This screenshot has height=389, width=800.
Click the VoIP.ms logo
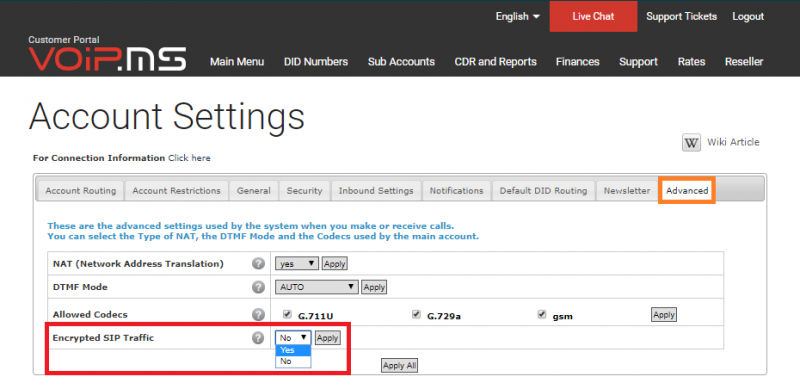pos(107,59)
